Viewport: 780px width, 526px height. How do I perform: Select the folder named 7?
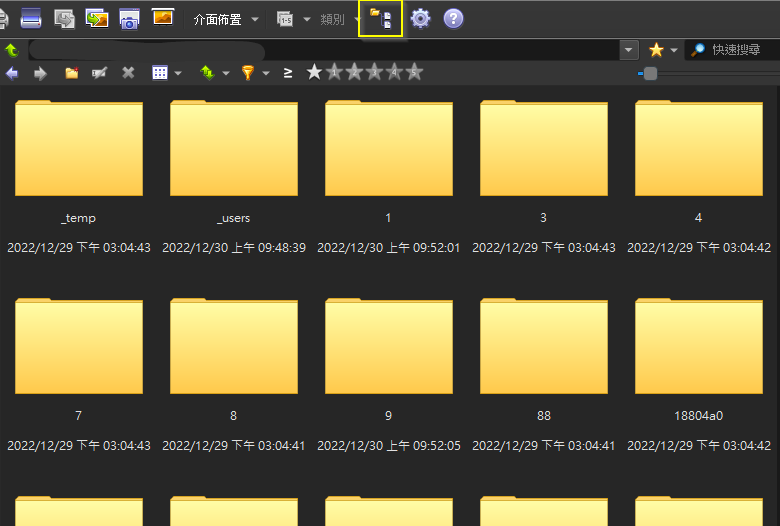click(x=79, y=346)
